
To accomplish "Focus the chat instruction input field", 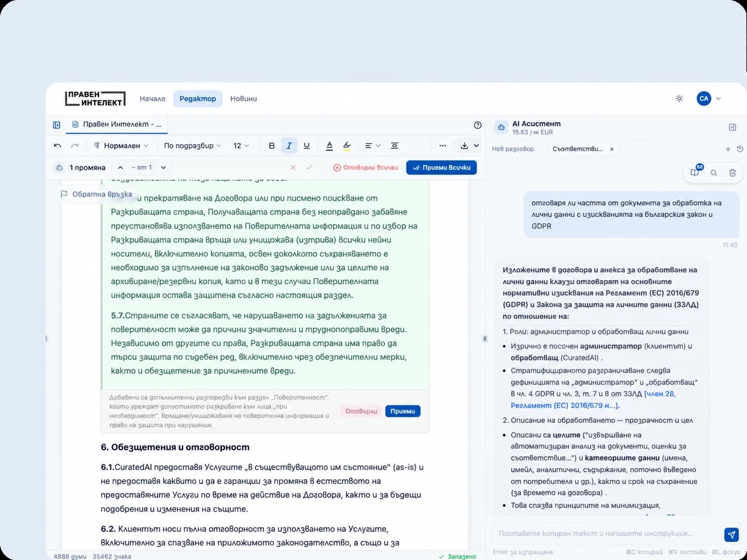I will pyautogui.click(x=606, y=534).
